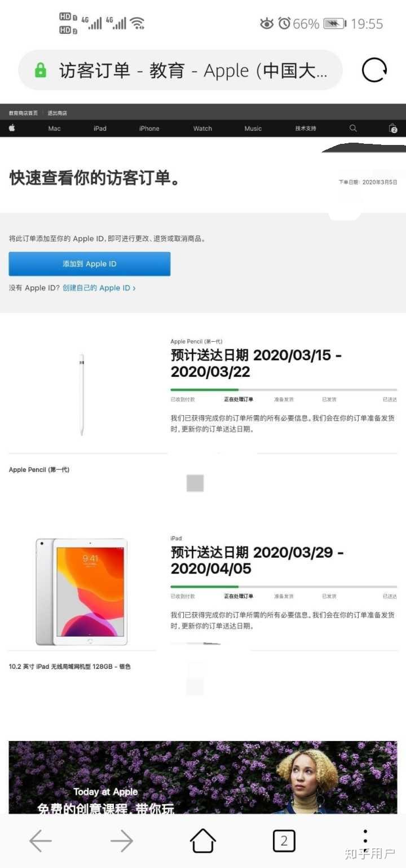Click the 退出商店 link
The height and width of the screenshot is (868, 406).
click(57, 113)
